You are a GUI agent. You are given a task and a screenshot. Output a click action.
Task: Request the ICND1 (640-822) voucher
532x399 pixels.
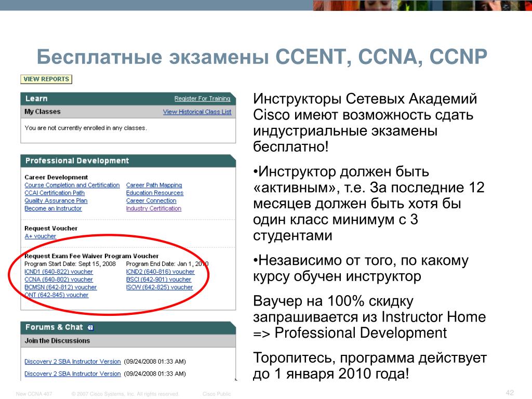[59, 272]
